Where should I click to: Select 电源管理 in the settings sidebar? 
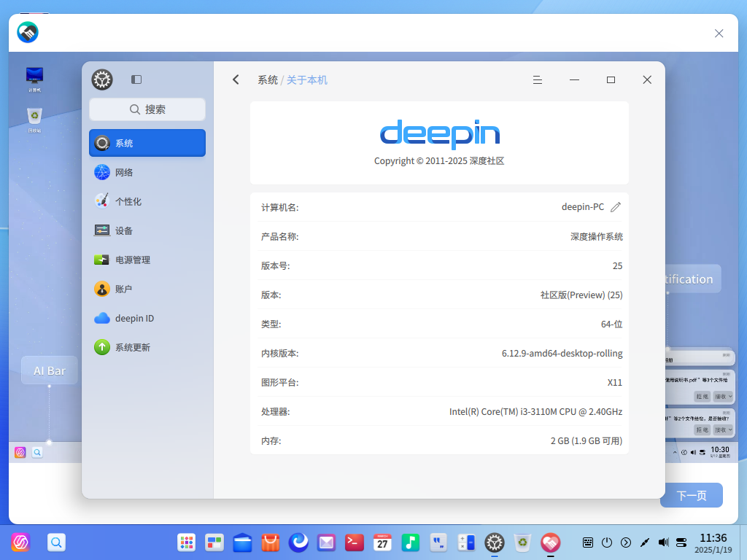(x=147, y=260)
